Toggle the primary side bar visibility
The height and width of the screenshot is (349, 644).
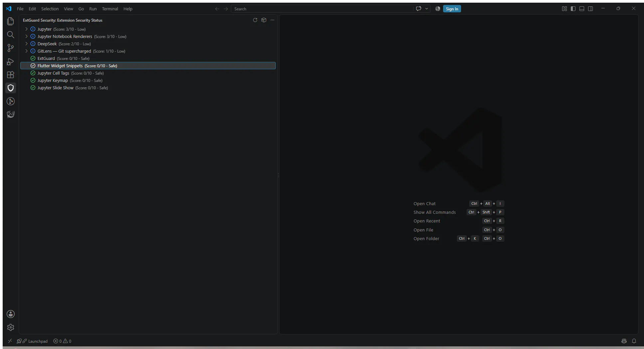[573, 9]
